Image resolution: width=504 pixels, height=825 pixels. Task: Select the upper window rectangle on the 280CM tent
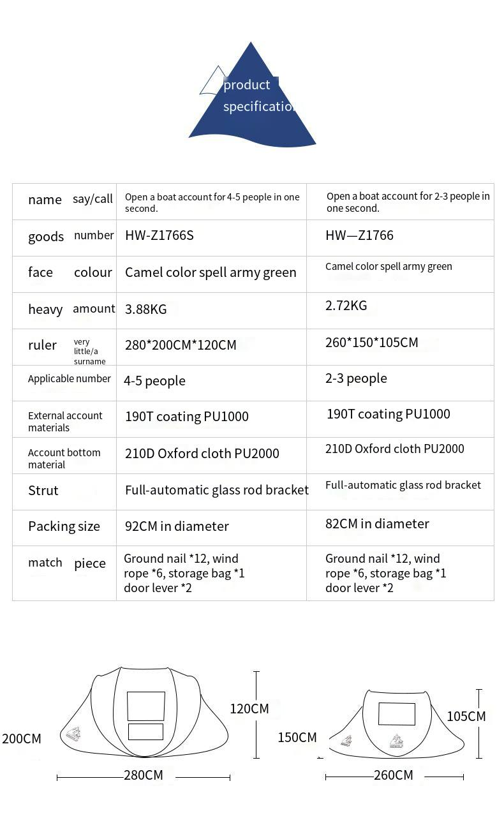coord(145,706)
